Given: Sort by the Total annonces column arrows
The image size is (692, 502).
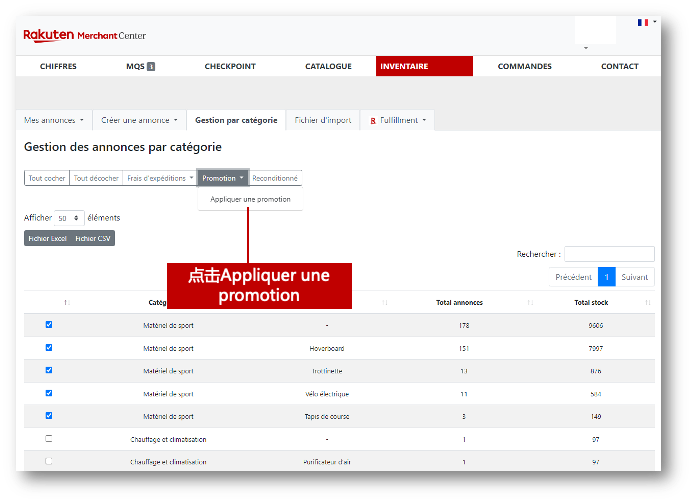Looking at the screenshot, I should click(530, 303).
